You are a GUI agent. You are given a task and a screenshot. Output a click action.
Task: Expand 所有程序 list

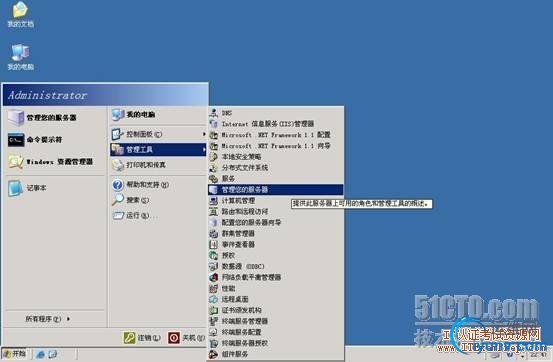tap(48, 319)
